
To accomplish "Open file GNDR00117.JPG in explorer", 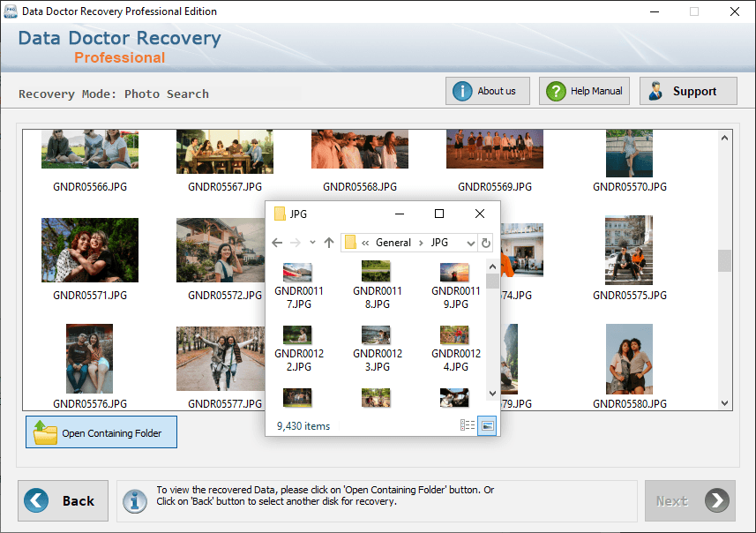I will [x=298, y=286].
